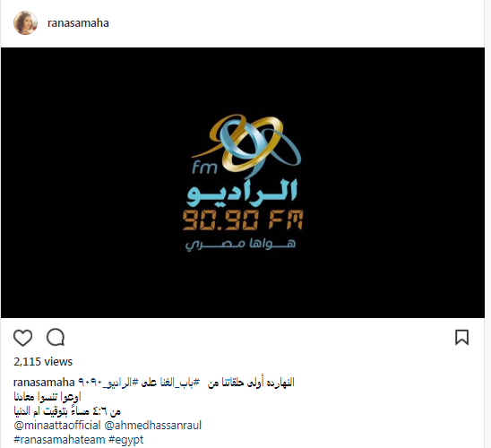Click the هواها مصري slogan text
The width and height of the screenshot is (491, 448).
pyautogui.click(x=240, y=245)
